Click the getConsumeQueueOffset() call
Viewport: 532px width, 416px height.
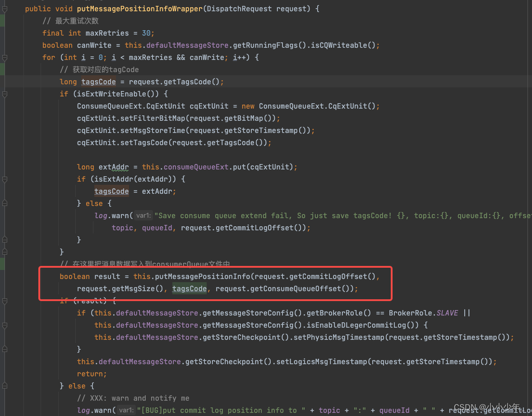(x=300, y=288)
